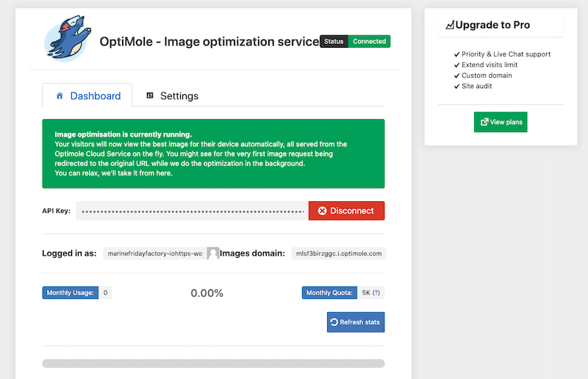Click the images domain value field

[x=339, y=253]
